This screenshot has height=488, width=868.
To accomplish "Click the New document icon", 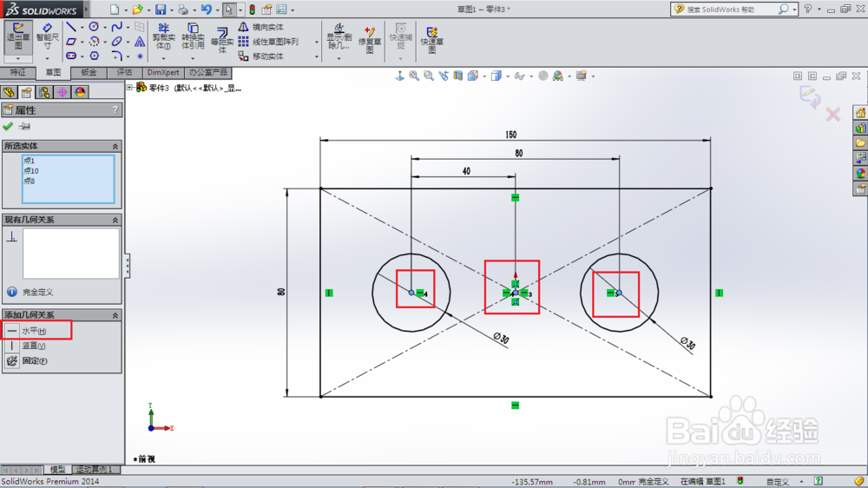I will [115, 10].
